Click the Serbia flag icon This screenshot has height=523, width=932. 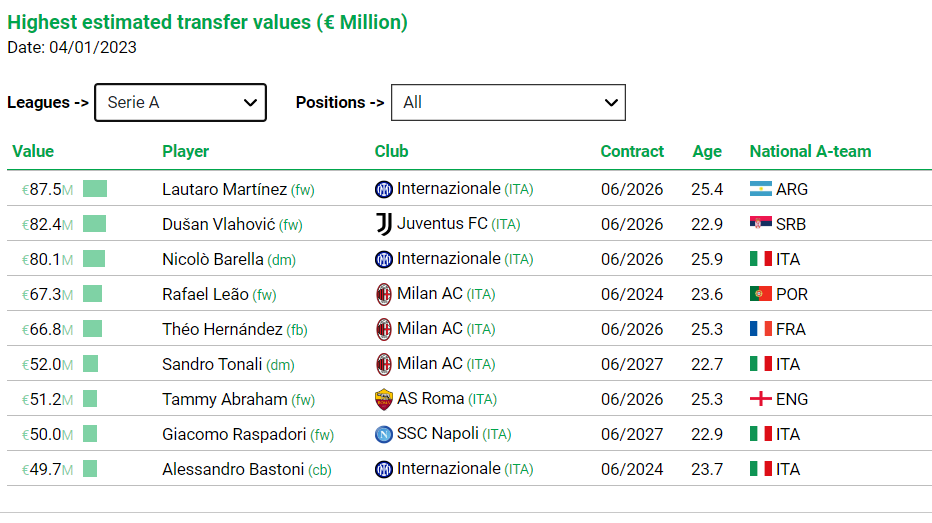(x=761, y=224)
